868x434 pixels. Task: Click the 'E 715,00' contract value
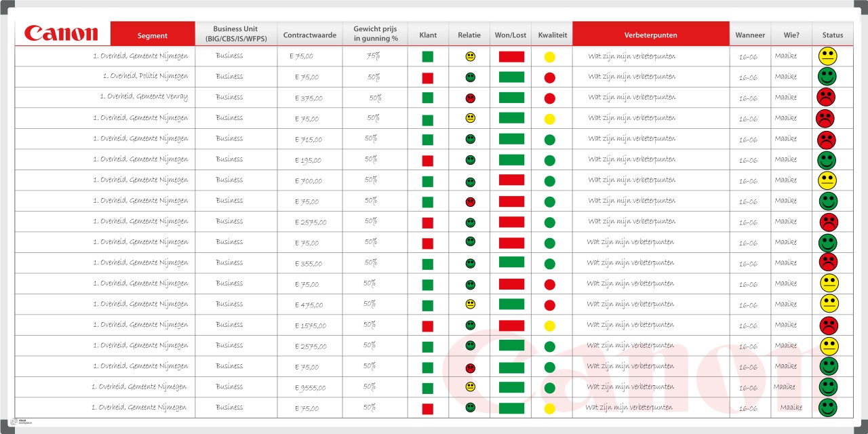click(x=309, y=140)
